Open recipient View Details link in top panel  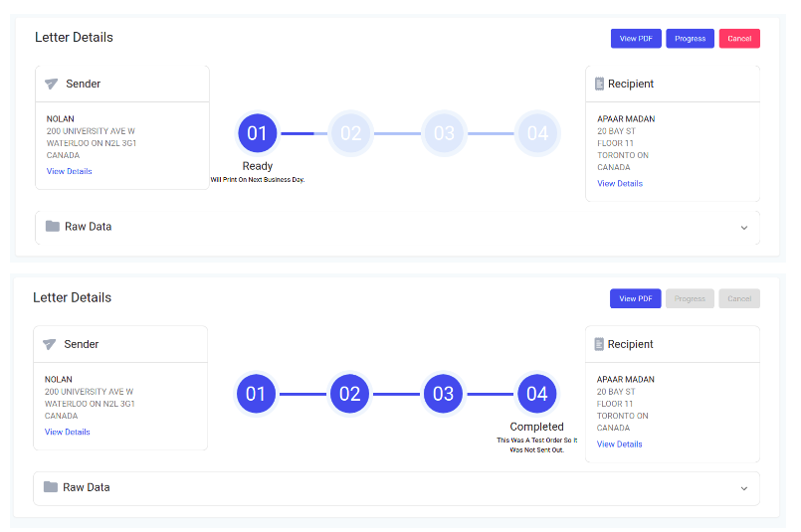click(620, 183)
